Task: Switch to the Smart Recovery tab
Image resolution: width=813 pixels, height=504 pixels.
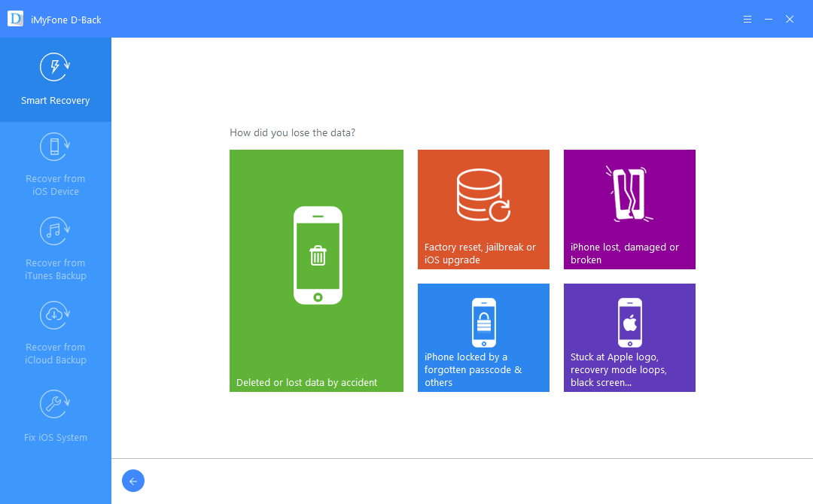Action: click(55, 80)
